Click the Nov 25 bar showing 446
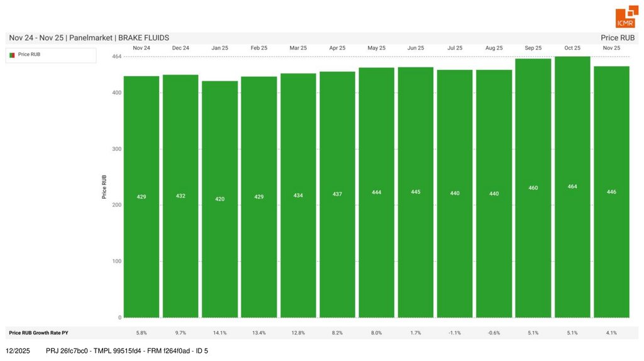This screenshot has height=361, width=644. 611,192
